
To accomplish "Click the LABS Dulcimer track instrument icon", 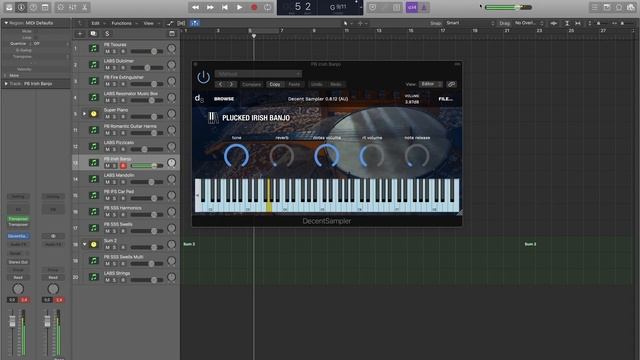I will pyautogui.click(x=93, y=64).
